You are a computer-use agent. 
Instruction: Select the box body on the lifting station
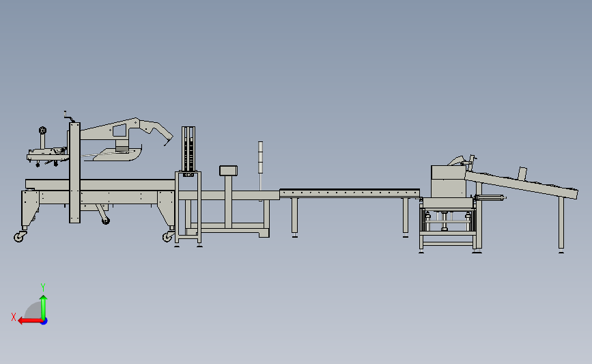coord(449,181)
